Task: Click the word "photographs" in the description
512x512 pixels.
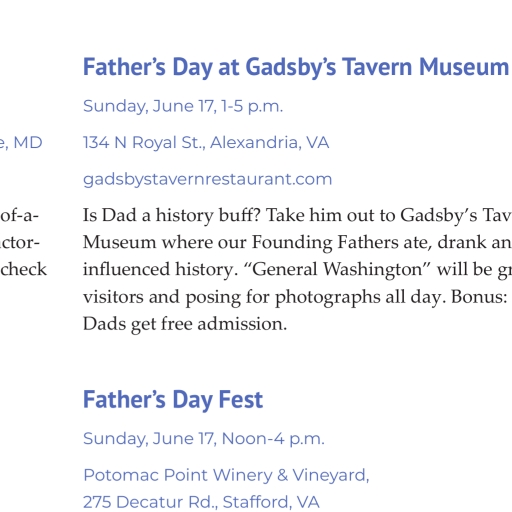Action: click(x=327, y=297)
